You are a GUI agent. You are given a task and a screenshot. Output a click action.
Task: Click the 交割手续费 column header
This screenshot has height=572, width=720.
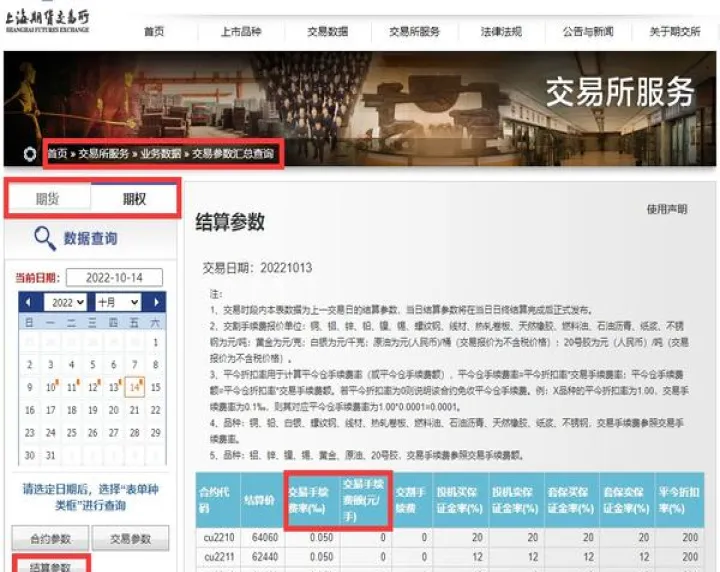[x=411, y=500]
